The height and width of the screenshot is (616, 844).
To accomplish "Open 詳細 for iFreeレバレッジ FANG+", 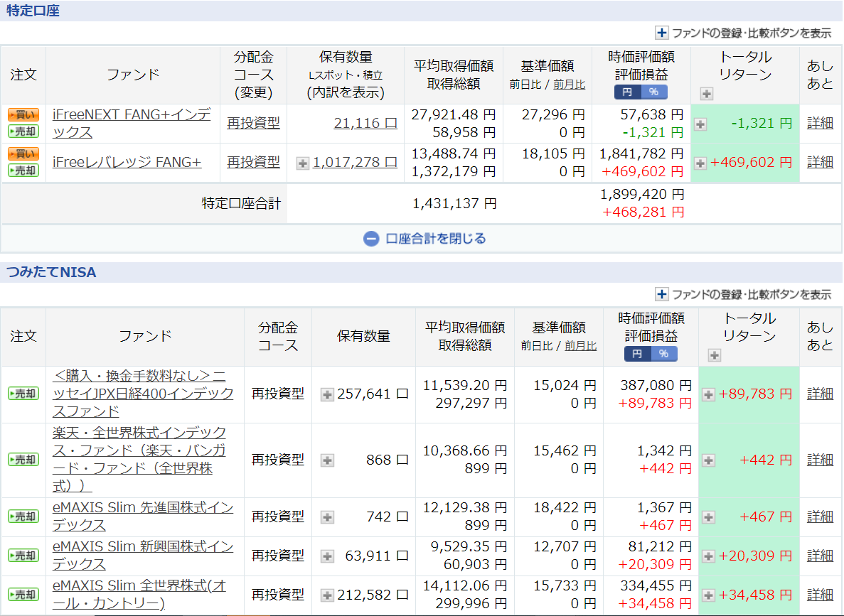I will 820,162.
